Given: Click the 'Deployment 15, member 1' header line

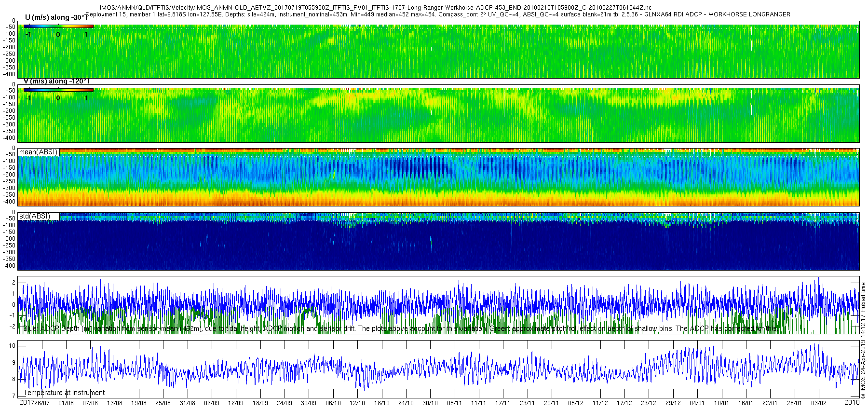Looking at the screenshot, I should click(438, 14).
